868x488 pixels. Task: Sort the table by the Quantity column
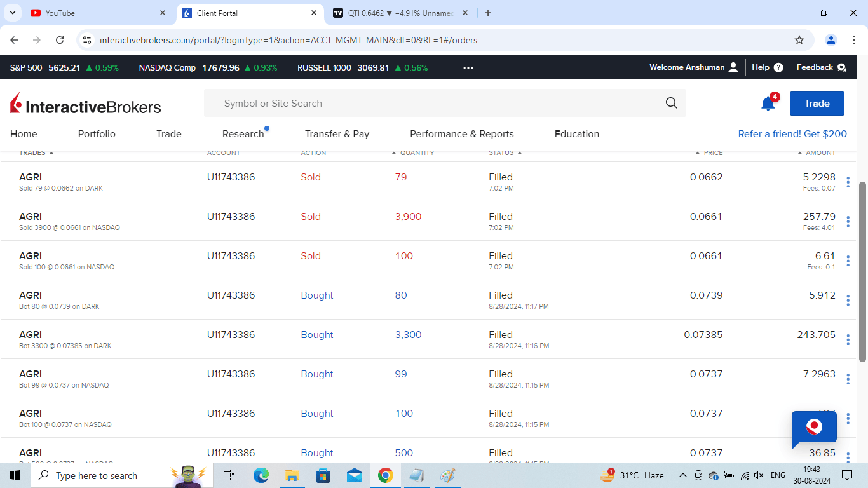click(x=413, y=152)
